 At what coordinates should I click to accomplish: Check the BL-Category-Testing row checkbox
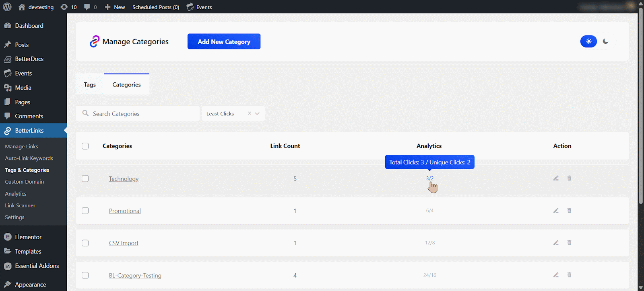(85, 275)
